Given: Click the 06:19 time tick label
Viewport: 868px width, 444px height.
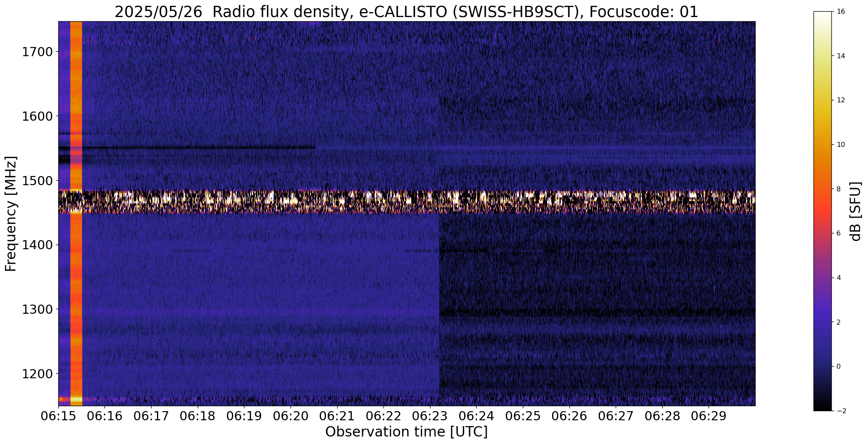Looking at the screenshot, I should coord(244,416).
